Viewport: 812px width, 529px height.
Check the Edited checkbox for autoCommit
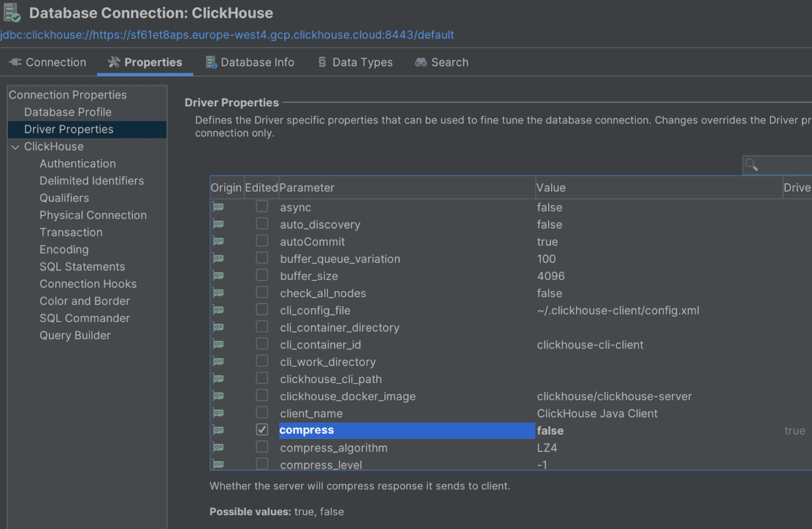262,241
